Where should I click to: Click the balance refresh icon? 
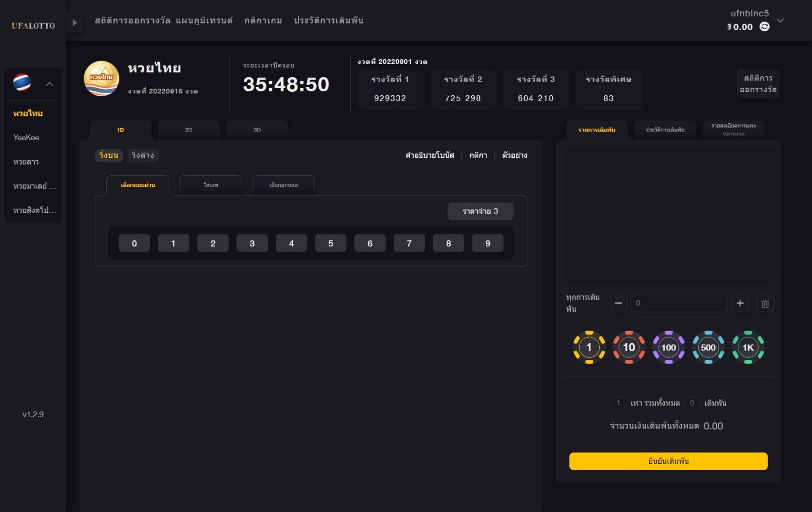(765, 27)
